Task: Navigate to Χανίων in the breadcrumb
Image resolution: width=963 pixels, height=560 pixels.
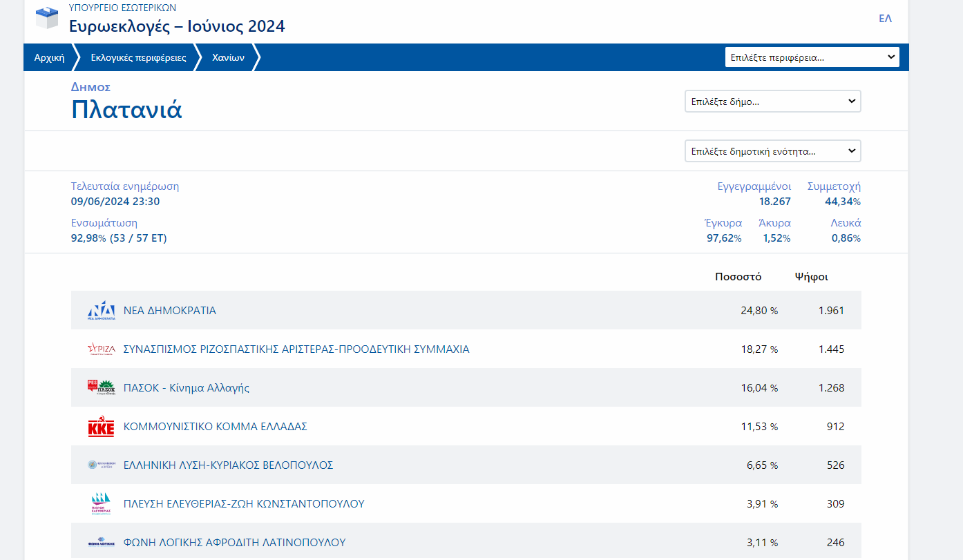Action: coord(228,57)
